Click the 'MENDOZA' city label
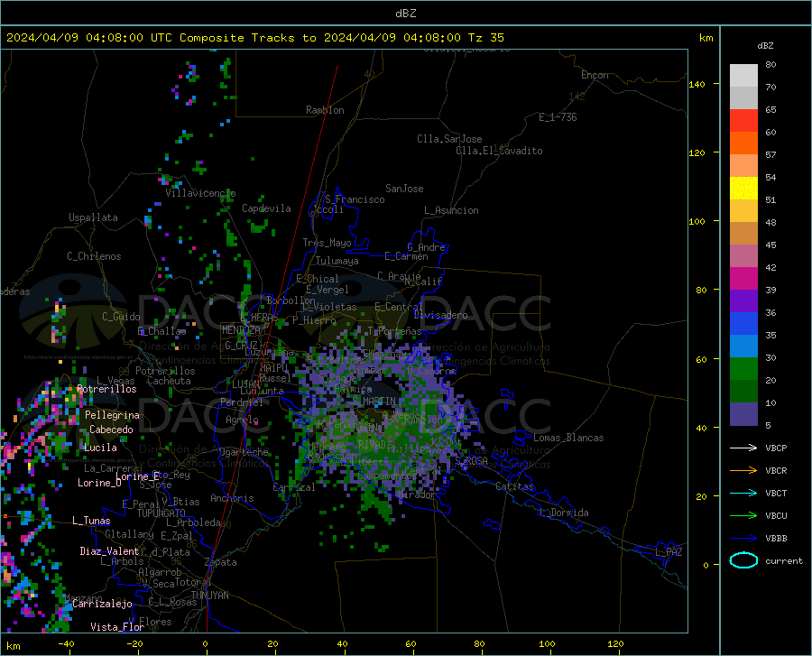The height and width of the screenshot is (656, 812). [x=241, y=330]
